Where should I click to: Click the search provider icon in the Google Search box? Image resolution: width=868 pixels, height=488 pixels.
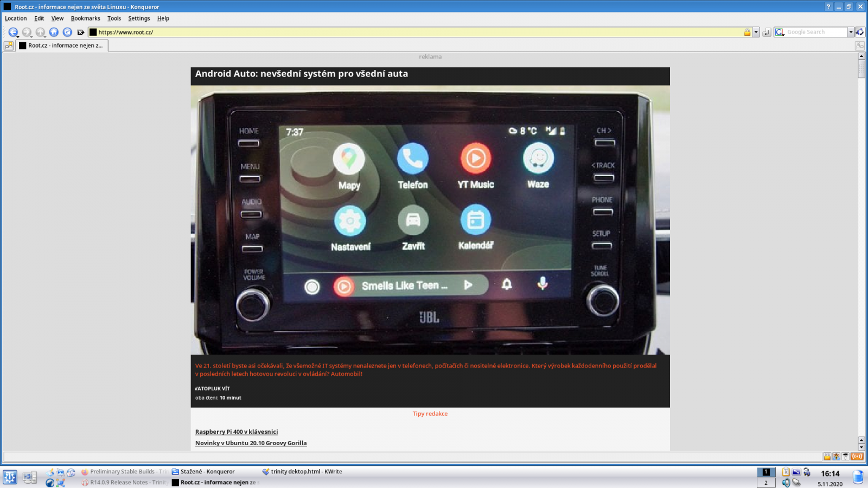click(780, 32)
